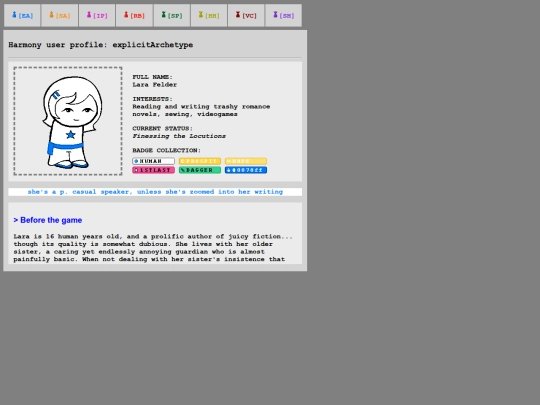540x405 pixels.
Task: Click the HUMAN badge
Action: point(154,161)
